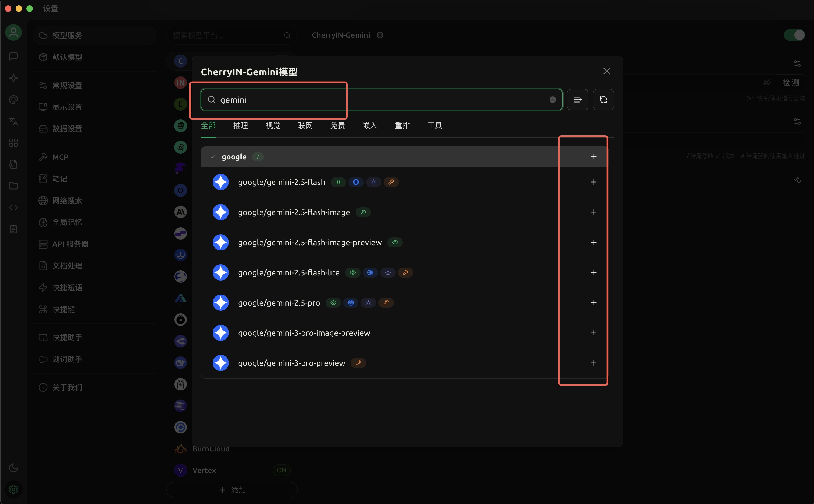
Task: Toggle the dark mode moon icon
Action: [13, 468]
